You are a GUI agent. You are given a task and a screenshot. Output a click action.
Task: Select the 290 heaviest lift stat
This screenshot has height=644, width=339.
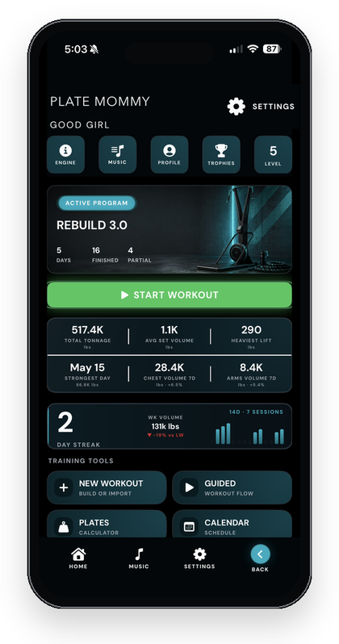[251, 336]
